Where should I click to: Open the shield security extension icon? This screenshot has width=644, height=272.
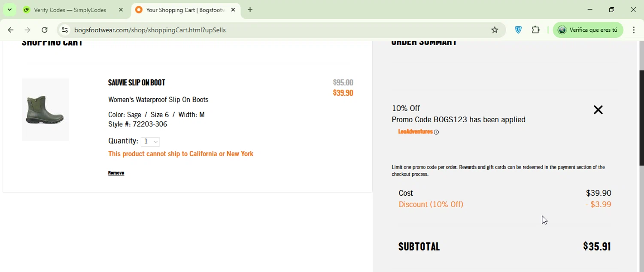tap(518, 30)
